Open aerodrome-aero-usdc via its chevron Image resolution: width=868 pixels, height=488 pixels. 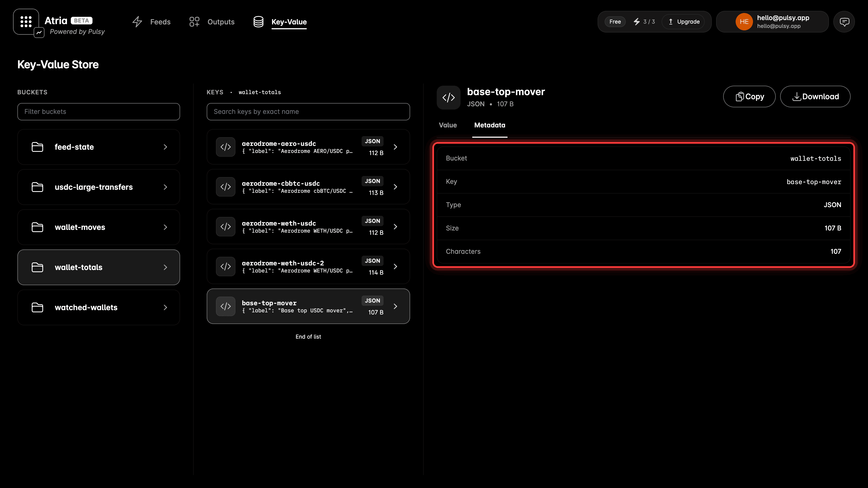[395, 147]
